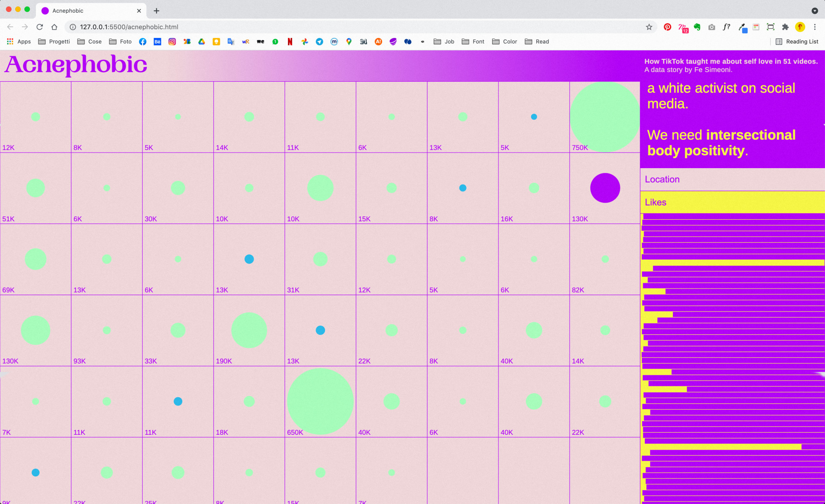Open the Netflix bookmark icon
This screenshot has width=825, height=504.
[290, 42]
